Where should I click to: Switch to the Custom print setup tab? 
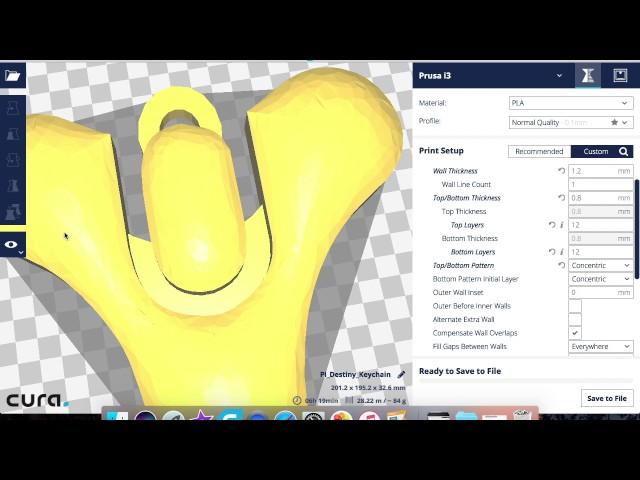coord(596,151)
